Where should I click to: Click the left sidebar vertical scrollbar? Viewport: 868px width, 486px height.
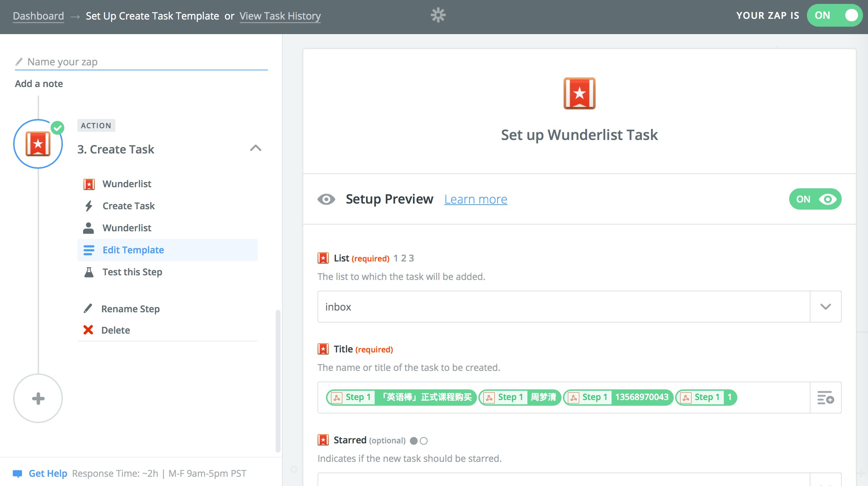pos(278,380)
